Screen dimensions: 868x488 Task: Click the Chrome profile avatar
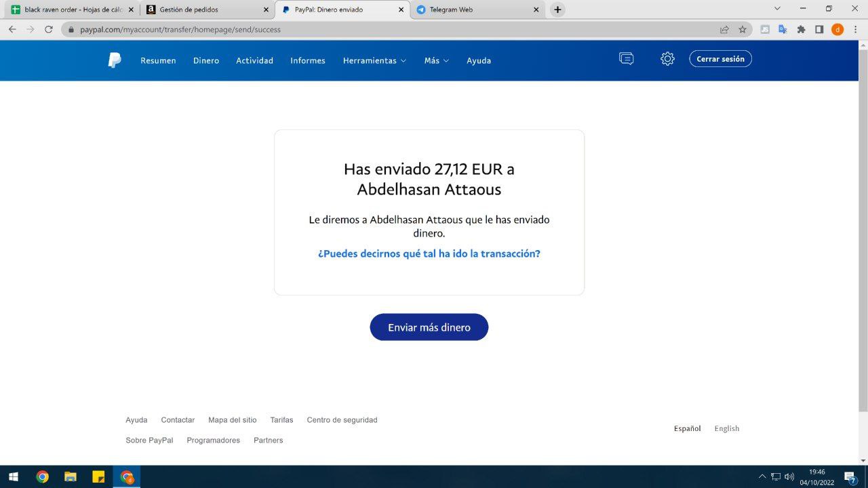[x=837, y=29]
